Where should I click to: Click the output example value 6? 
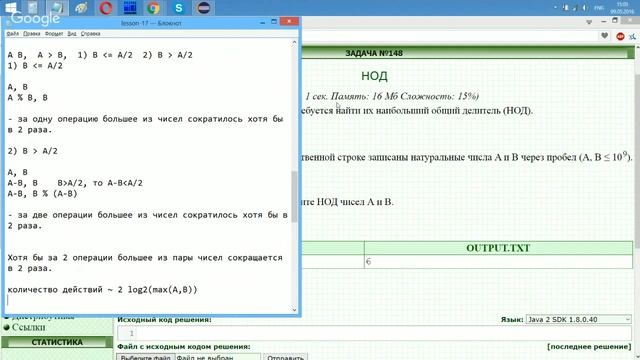pos(369,262)
